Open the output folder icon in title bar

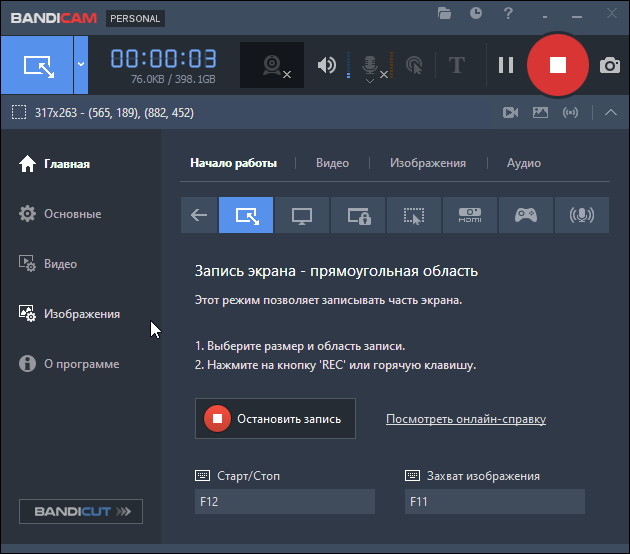tap(445, 13)
